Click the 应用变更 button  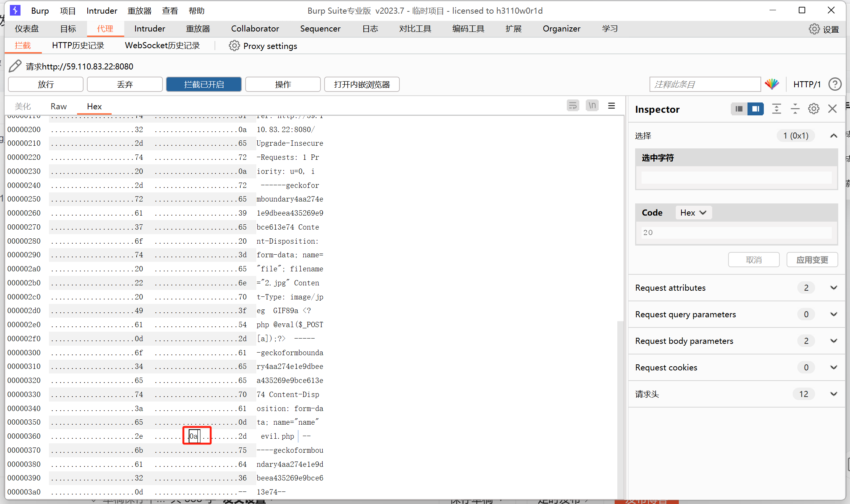coord(812,260)
